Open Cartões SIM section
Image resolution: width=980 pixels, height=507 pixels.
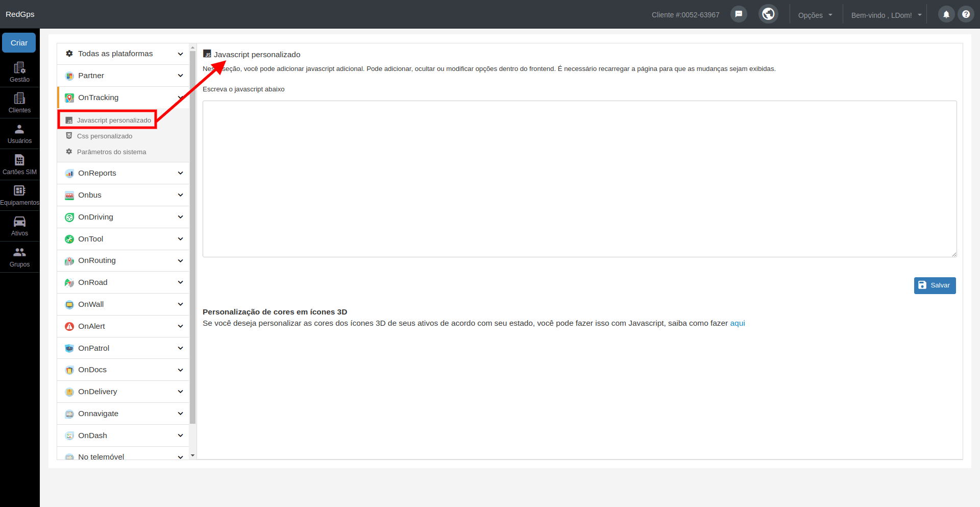[19, 164]
